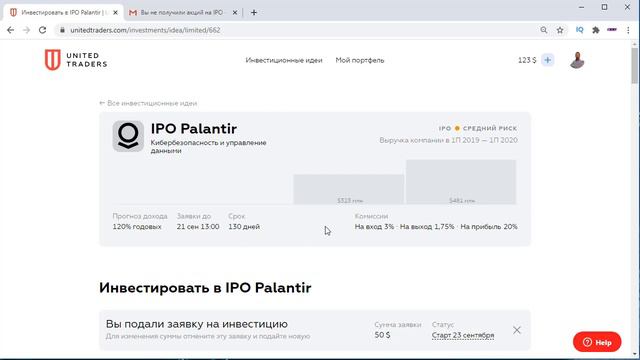
Task: Reload the page with refresh icon
Action: 42,30
